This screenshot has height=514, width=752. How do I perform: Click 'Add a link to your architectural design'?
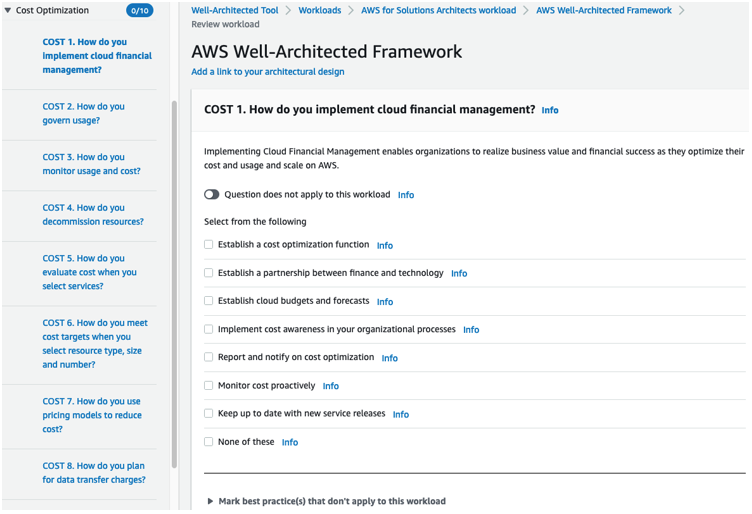point(268,71)
